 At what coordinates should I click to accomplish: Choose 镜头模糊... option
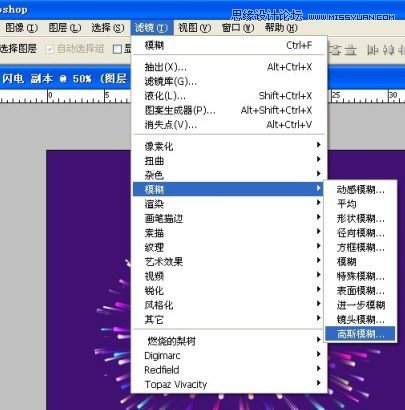(360, 320)
